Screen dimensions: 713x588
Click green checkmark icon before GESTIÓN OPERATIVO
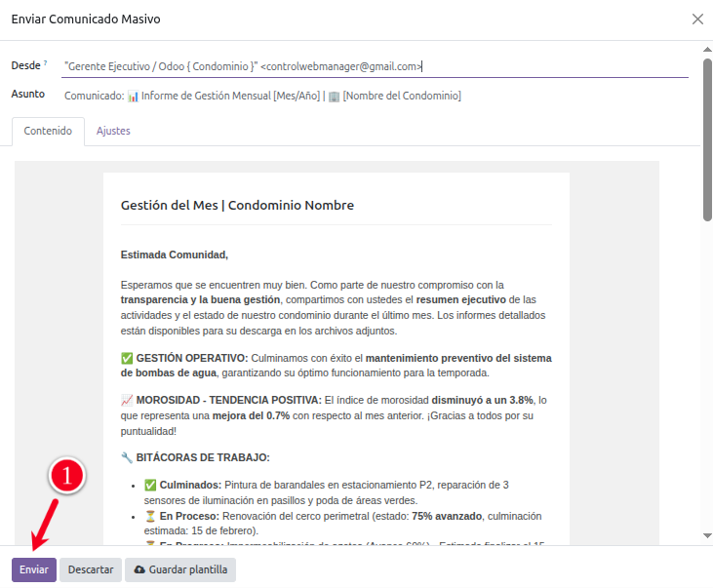point(127,358)
